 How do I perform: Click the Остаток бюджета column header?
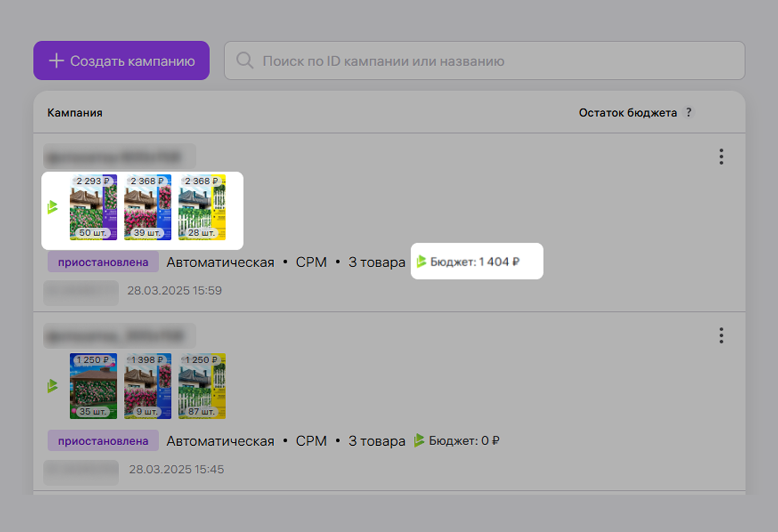click(628, 113)
